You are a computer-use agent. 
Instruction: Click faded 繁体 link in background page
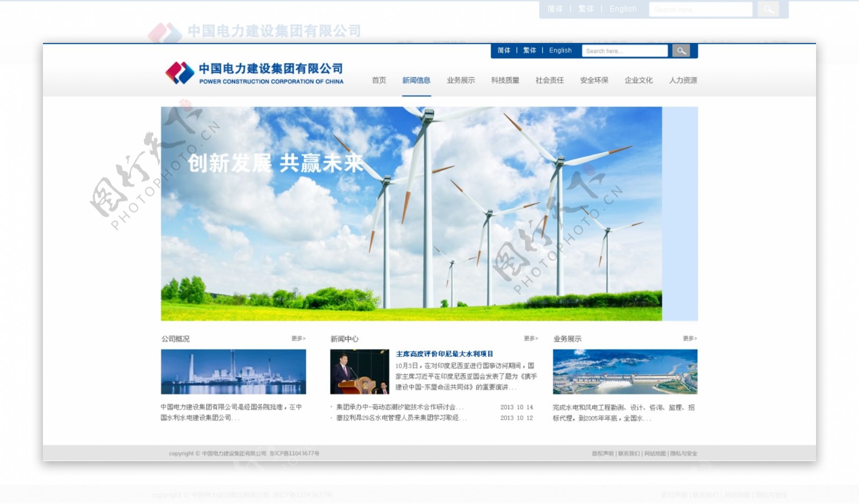(x=586, y=9)
